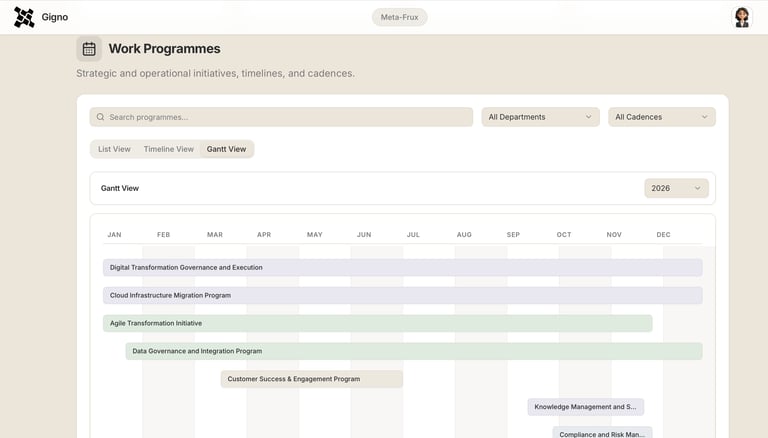
Task: Open the All Departments dropdown
Action: [540, 117]
